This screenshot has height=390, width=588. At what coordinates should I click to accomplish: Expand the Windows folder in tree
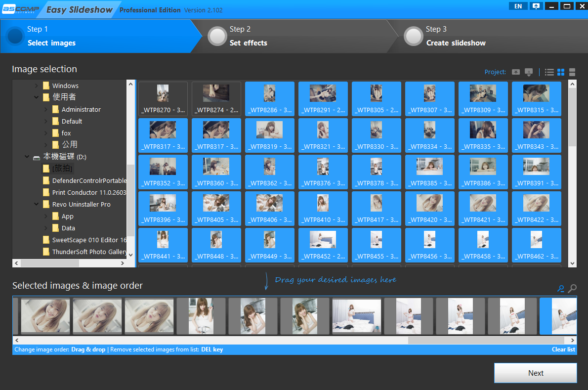point(36,86)
